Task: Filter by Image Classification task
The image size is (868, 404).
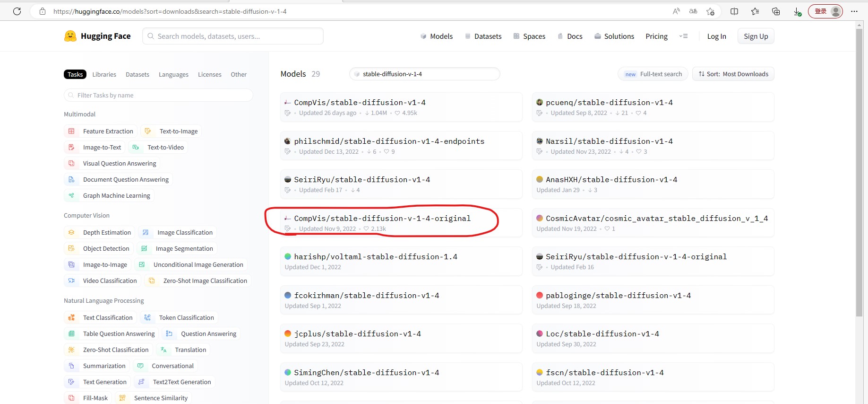Action: pyautogui.click(x=178, y=232)
